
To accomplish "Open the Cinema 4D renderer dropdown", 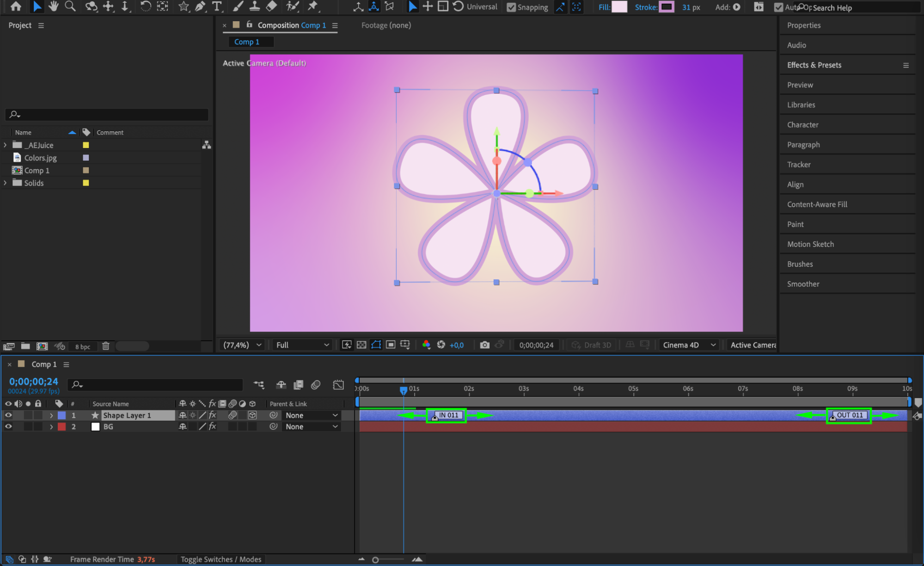I will 689,345.
